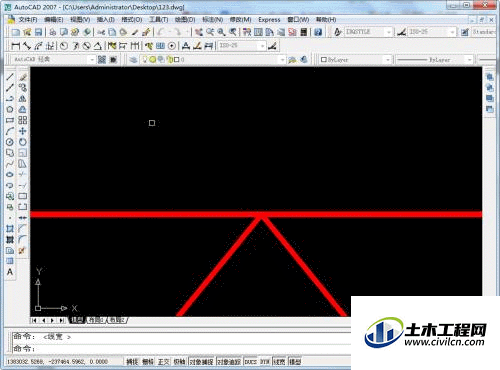Screen dimensions: 500x370
Task: Select the Angular dimension tool
Action: [x=97, y=46]
